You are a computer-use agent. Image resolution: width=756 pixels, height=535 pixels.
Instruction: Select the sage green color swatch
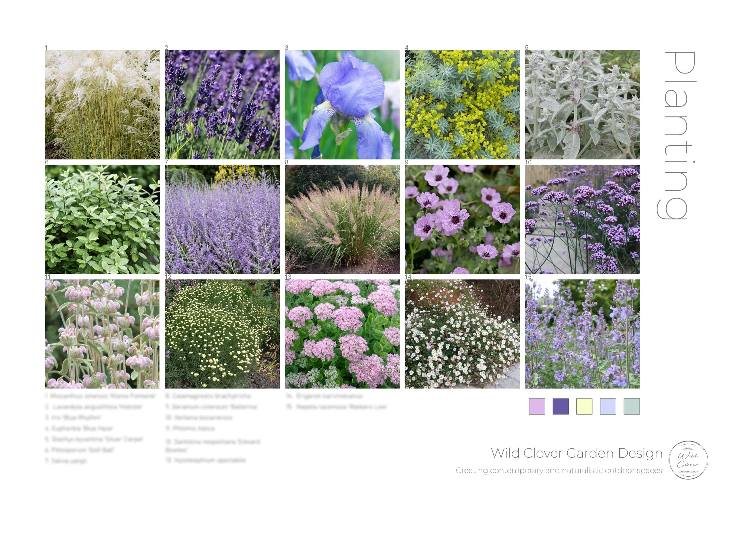pyautogui.click(x=631, y=406)
